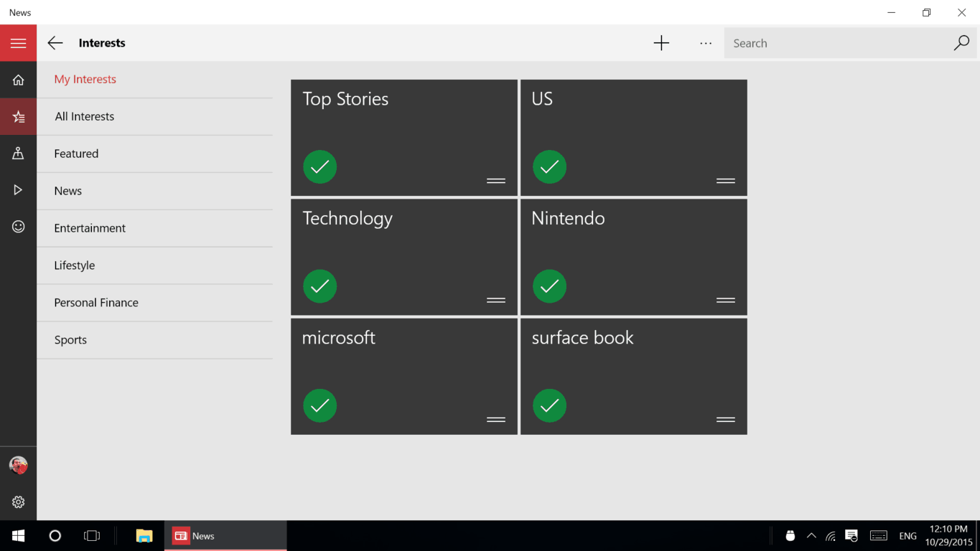
Task: Click the reorder handle on microsoft tile
Action: [496, 419]
